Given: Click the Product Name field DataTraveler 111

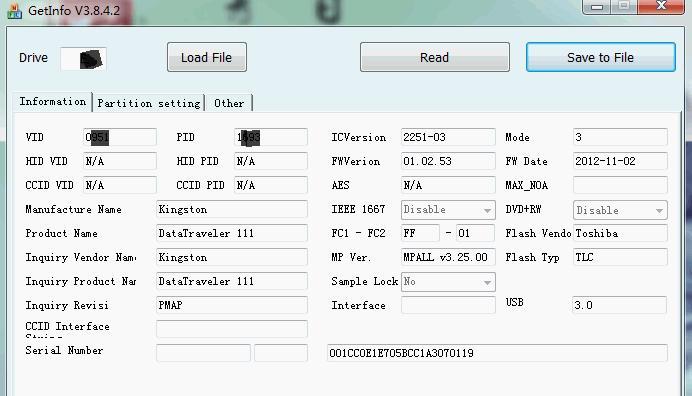Looking at the screenshot, I should click(x=232, y=233).
